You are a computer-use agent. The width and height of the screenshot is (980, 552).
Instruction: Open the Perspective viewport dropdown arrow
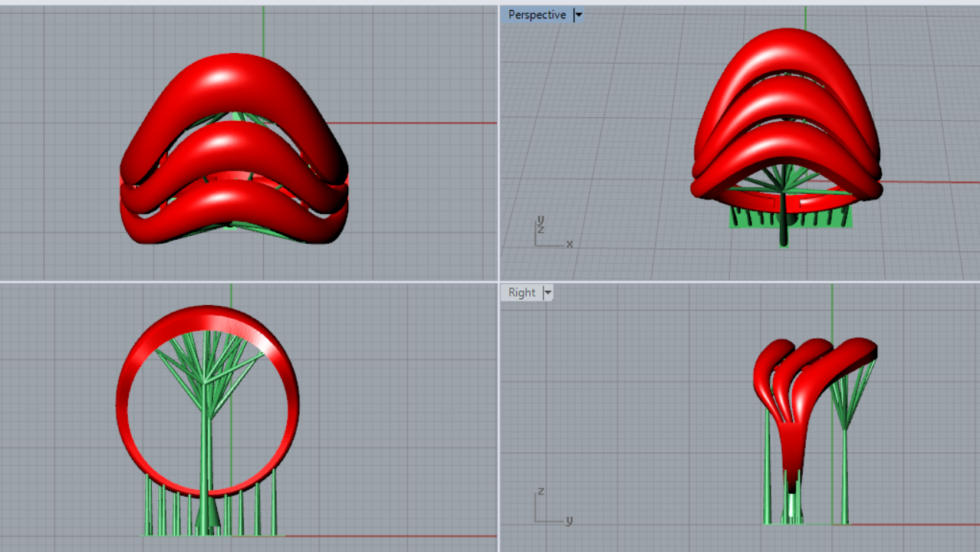(578, 15)
